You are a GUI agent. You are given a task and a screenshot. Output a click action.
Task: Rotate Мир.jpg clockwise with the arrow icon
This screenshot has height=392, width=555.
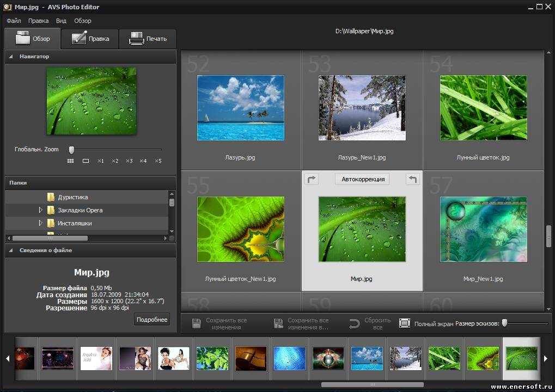pos(312,179)
